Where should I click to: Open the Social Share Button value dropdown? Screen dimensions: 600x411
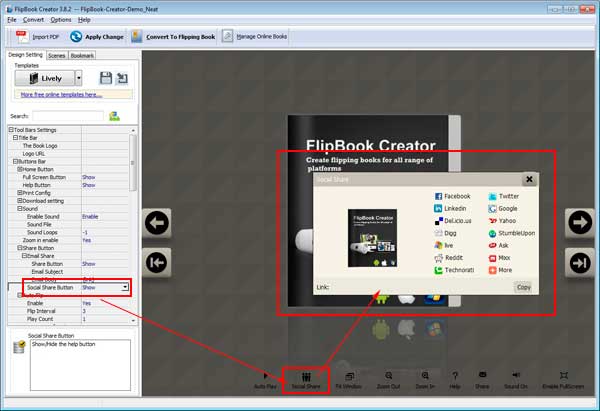tap(125, 287)
